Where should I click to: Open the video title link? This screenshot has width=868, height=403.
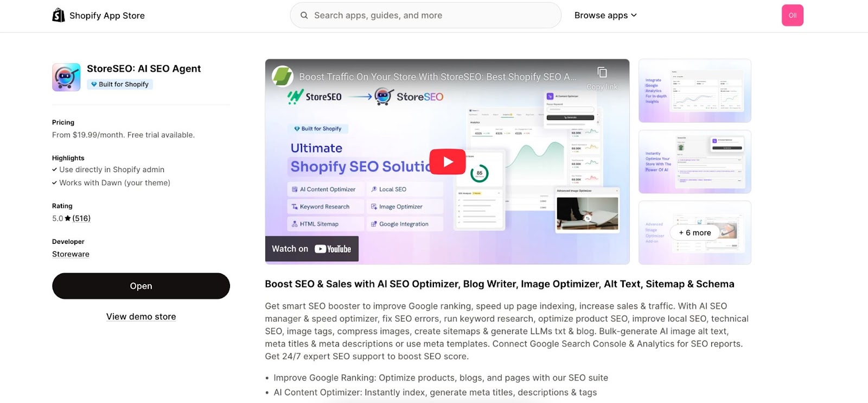click(x=438, y=77)
